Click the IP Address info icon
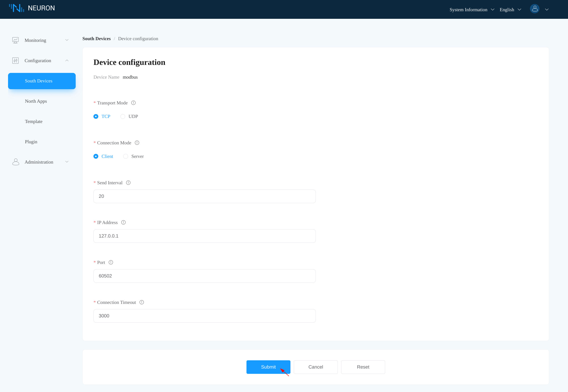 pos(124,223)
